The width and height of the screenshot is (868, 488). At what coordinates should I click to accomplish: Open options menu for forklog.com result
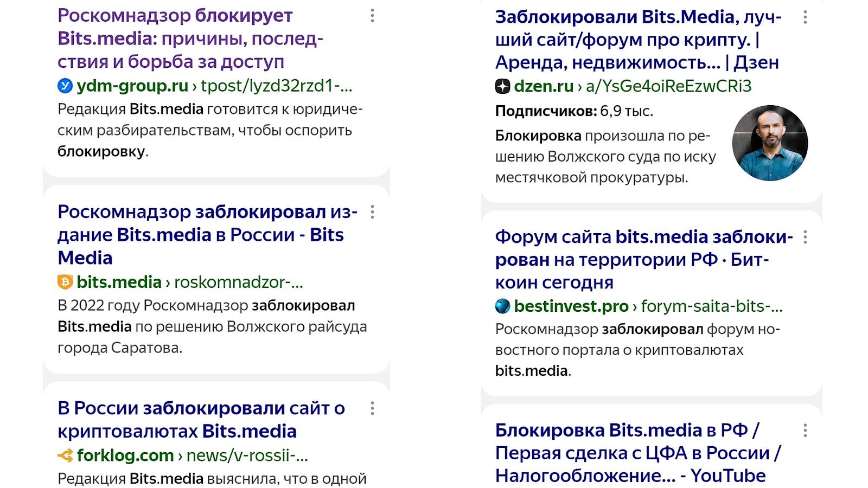click(x=372, y=408)
